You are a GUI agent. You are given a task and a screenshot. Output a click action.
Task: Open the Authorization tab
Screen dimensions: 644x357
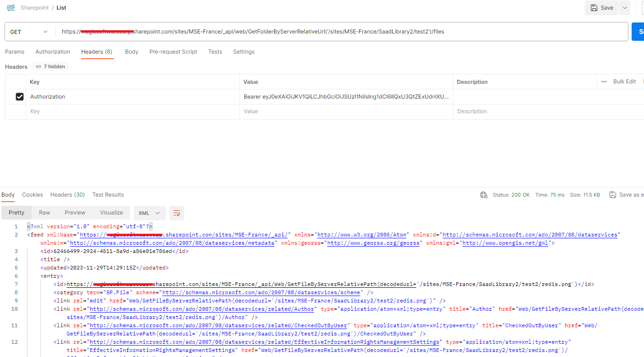(53, 52)
